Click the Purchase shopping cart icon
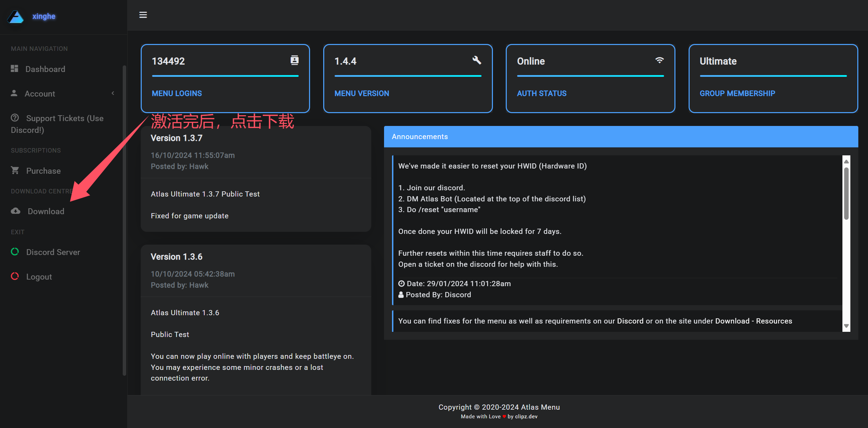This screenshot has height=428, width=868. coord(15,170)
